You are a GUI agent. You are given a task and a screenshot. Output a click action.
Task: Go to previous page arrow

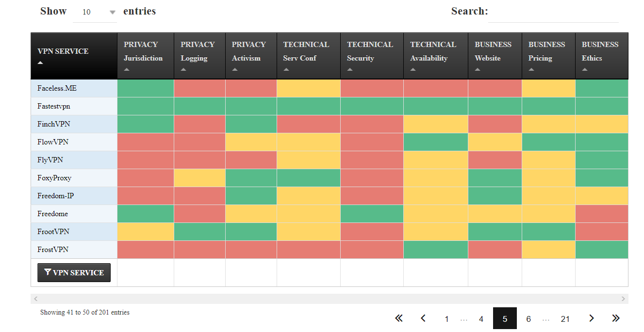point(423,318)
